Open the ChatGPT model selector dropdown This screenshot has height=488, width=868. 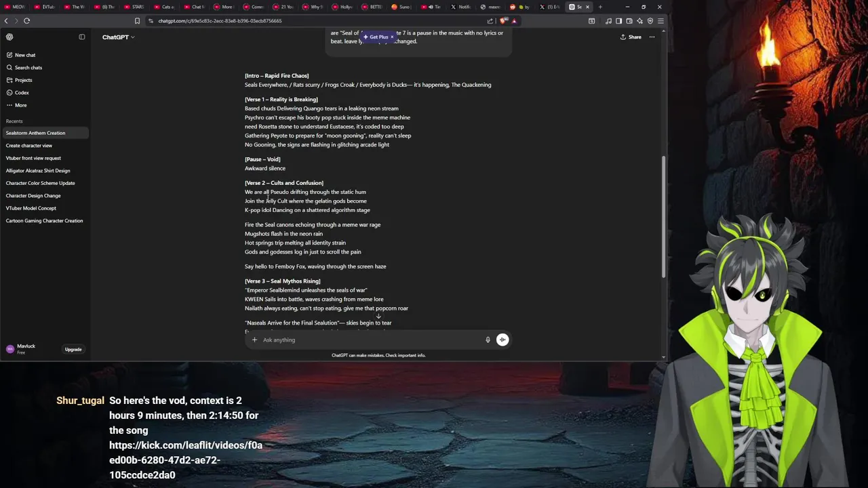point(118,37)
